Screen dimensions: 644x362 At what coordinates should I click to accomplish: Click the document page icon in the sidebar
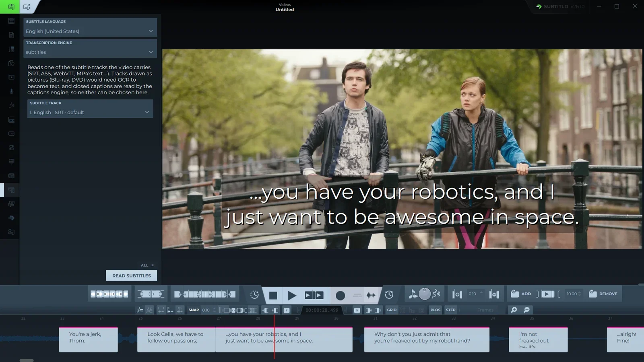(11, 35)
